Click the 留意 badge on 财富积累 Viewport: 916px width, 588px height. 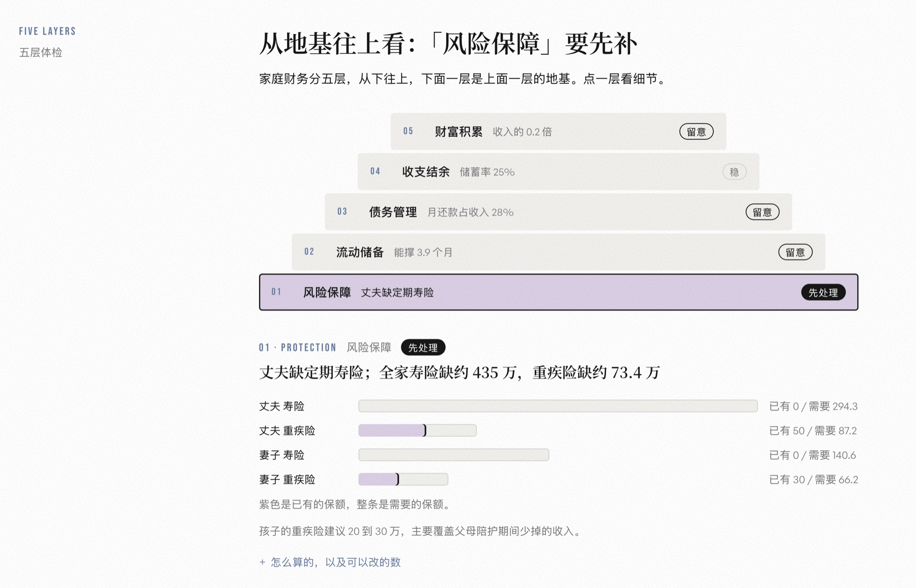coord(696,132)
